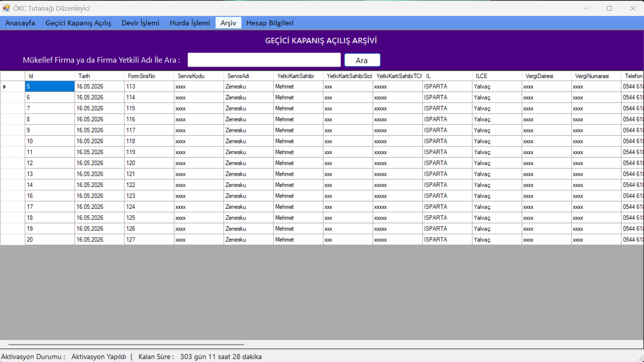Click the ÖKC app icon in title bar
The height and width of the screenshot is (362, 644).
coord(6,8)
